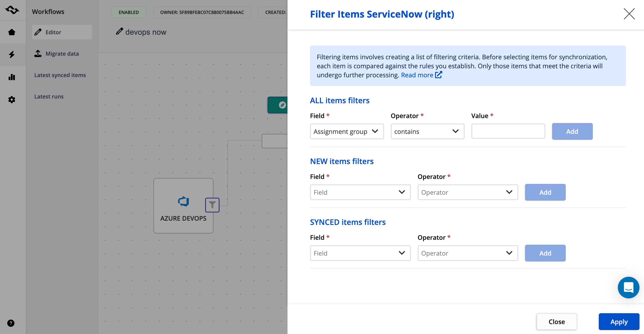
Task: Click the Migrate data upload icon
Action: click(38, 53)
